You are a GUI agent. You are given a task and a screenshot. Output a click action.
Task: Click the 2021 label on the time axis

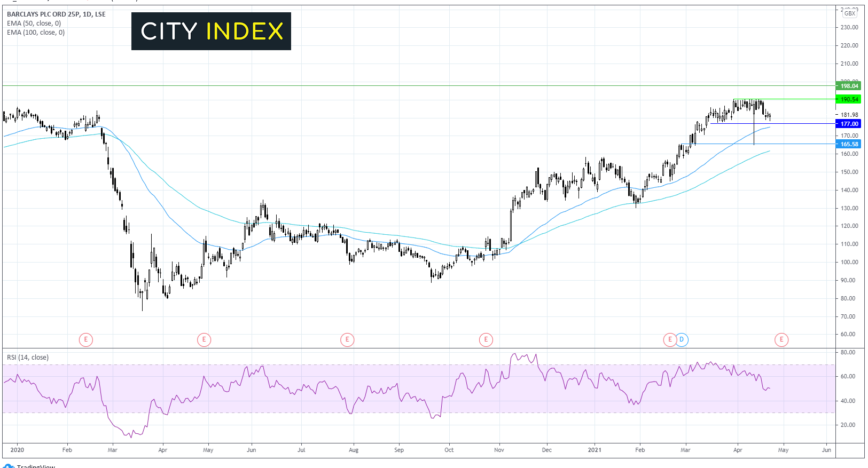click(x=595, y=450)
